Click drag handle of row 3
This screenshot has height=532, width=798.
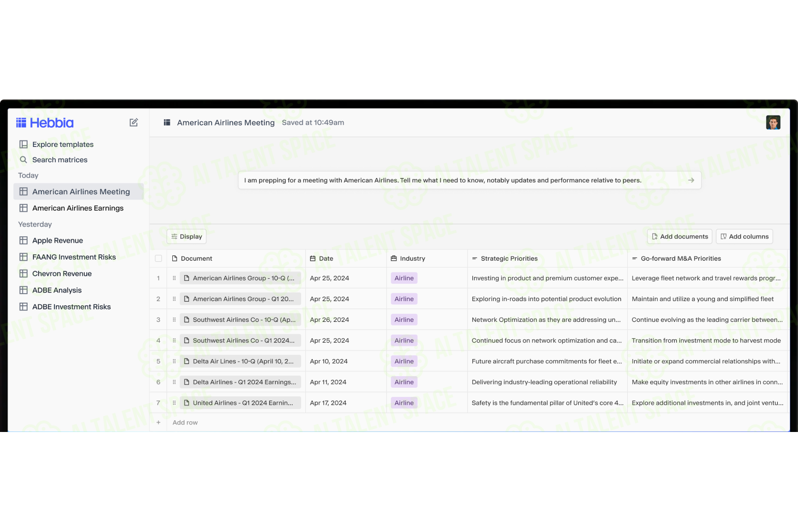coord(174,320)
